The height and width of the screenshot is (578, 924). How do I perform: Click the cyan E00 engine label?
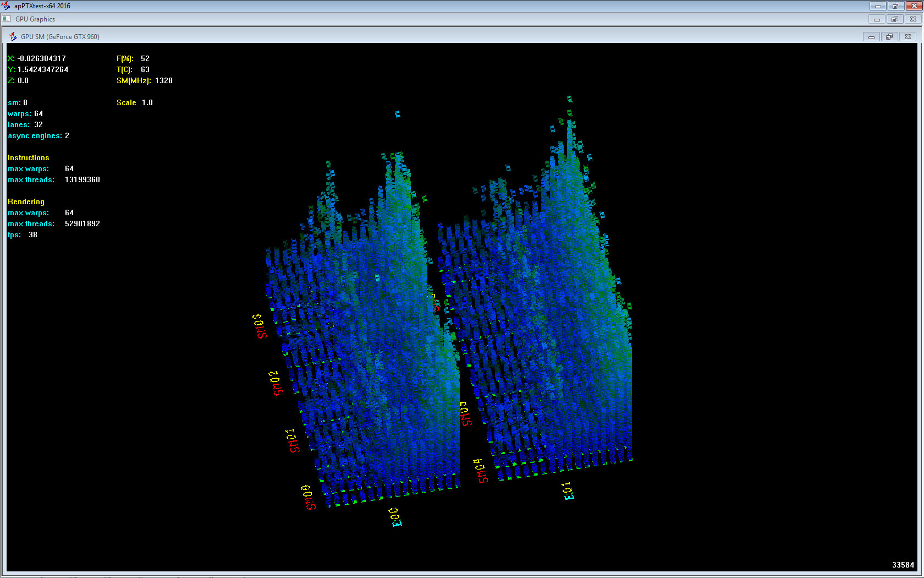click(395, 517)
